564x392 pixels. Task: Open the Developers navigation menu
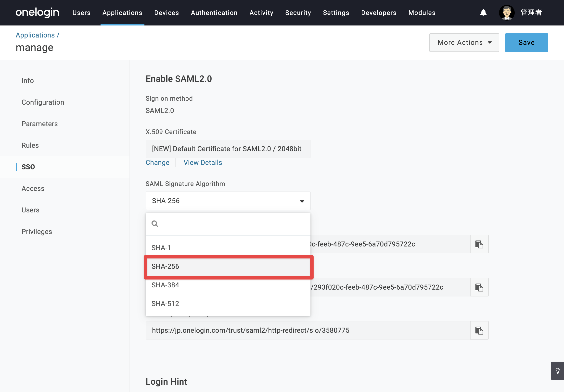379,12
